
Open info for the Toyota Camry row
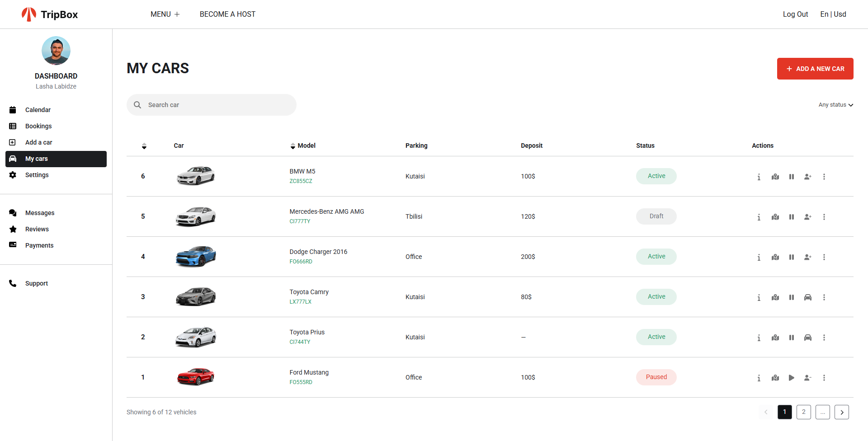pyautogui.click(x=759, y=297)
